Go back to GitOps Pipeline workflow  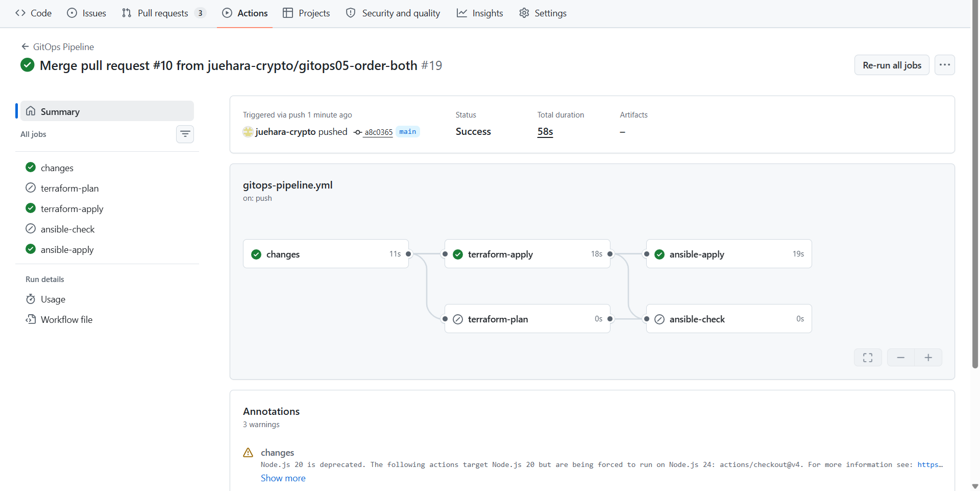point(58,47)
